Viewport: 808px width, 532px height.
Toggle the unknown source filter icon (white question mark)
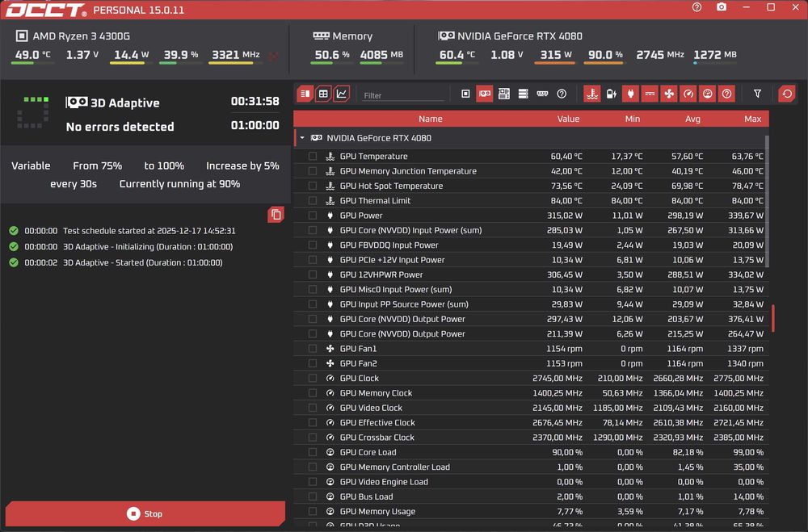coord(562,94)
